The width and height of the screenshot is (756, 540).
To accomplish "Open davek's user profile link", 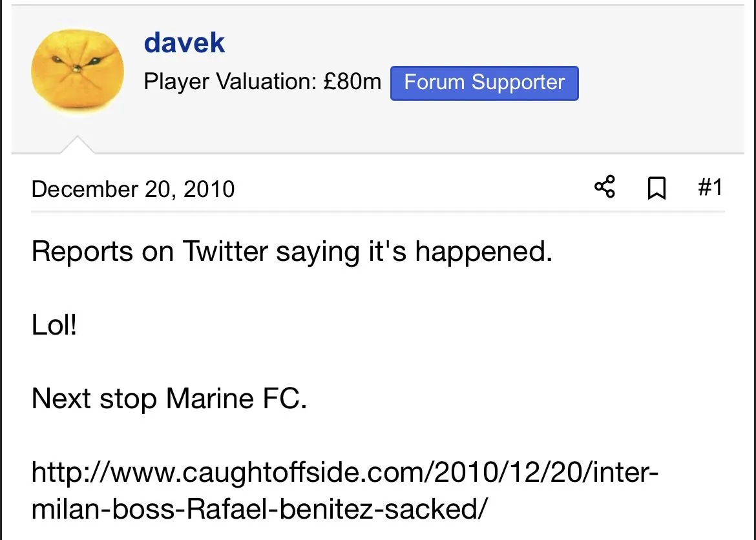I will tap(184, 43).
